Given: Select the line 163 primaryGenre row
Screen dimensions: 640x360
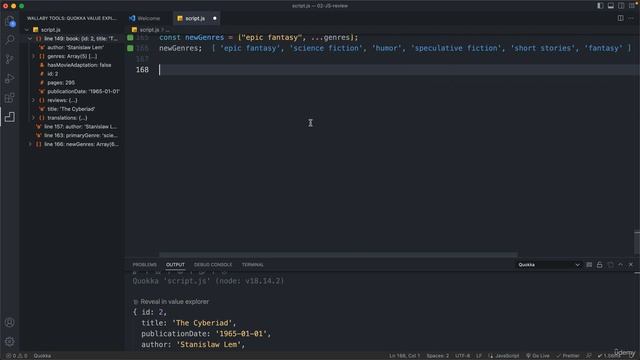Looking at the screenshot, I should [72, 136].
